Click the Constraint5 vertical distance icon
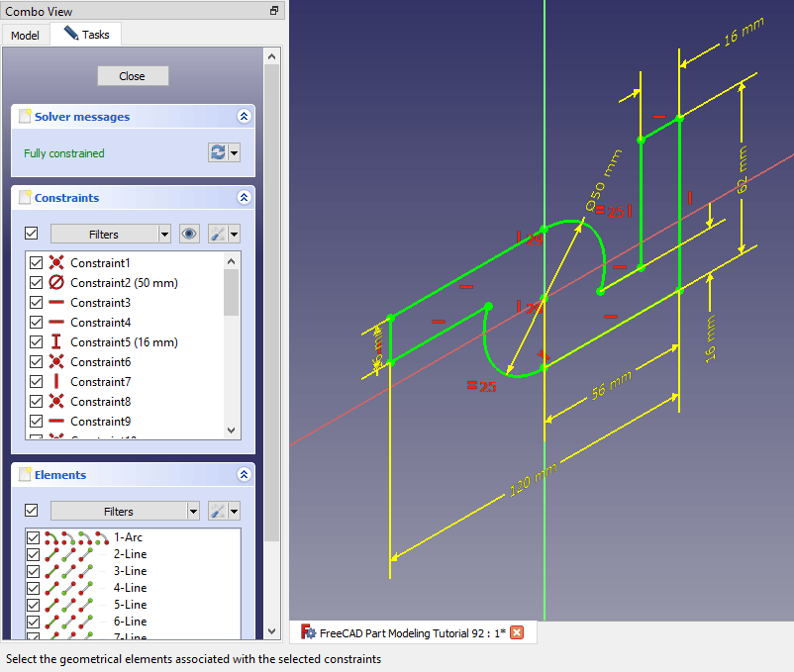 56,342
